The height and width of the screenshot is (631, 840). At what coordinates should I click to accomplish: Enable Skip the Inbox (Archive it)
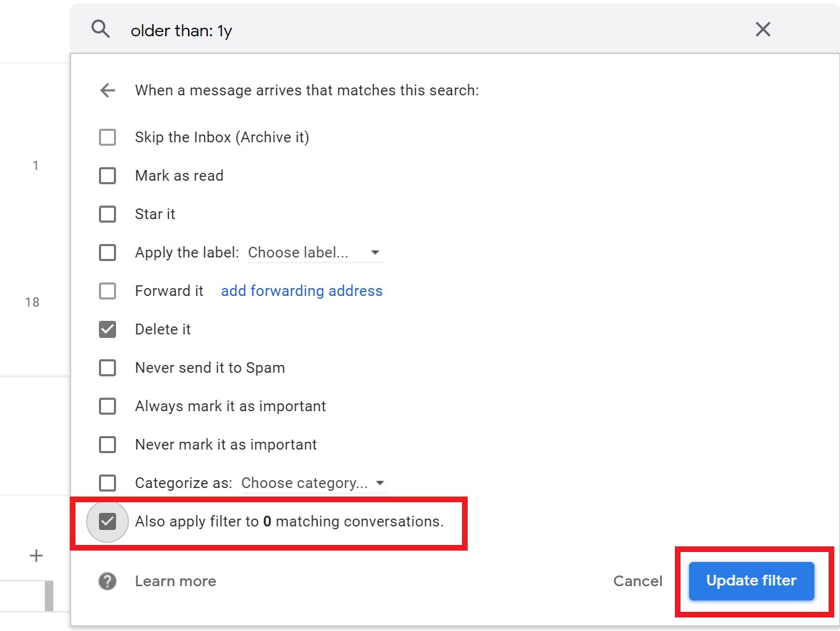pyautogui.click(x=107, y=137)
